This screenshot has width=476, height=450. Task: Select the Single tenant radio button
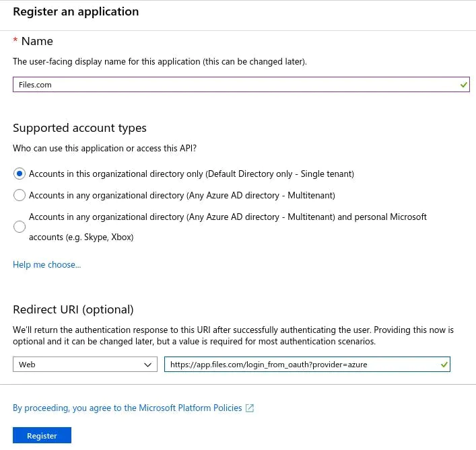[20, 174]
